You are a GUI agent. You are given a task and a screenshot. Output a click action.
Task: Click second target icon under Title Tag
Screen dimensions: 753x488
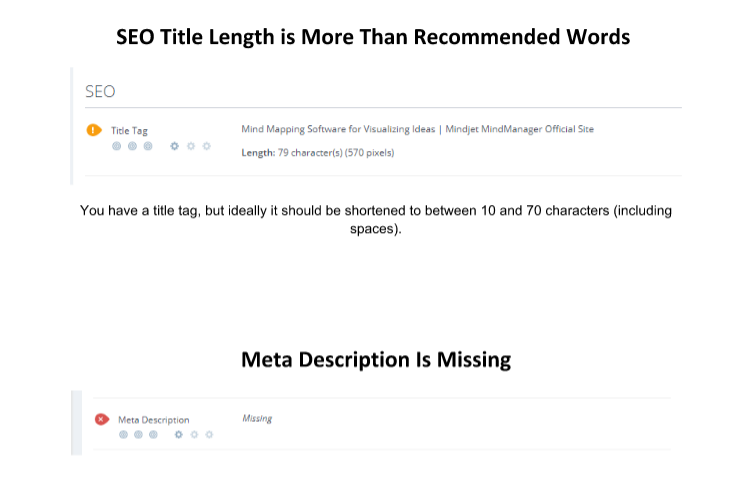coord(132,146)
